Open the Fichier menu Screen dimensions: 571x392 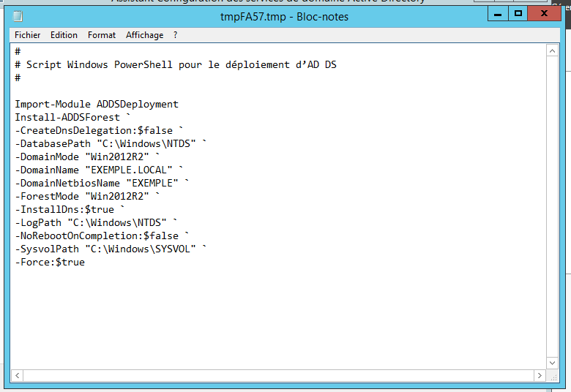tap(27, 35)
